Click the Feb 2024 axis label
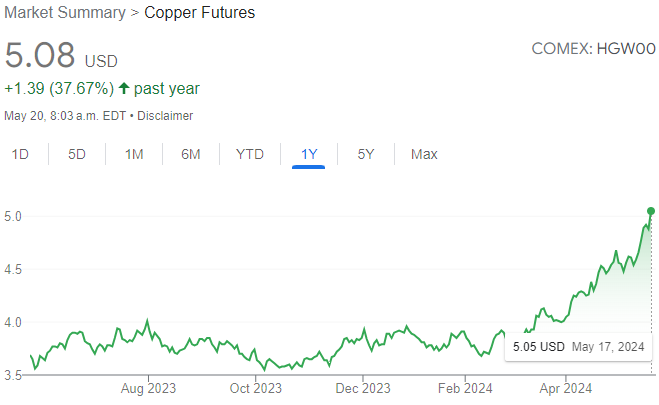Image resolution: width=659 pixels, height=405 pixels. [x=467, y=388]
